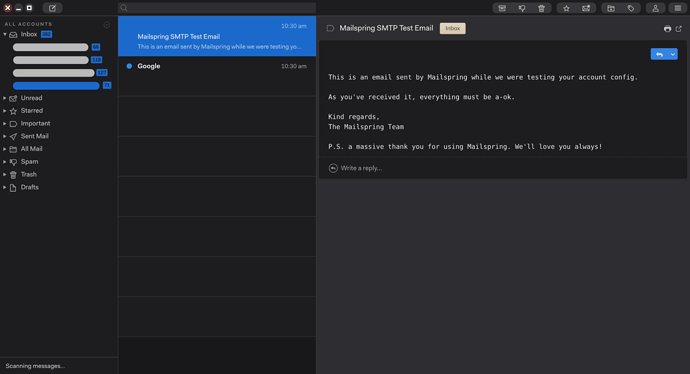The height and width of the screenshot is (374, 690).
Task: Click the Scanning messages status text
Action: point(35,366)
